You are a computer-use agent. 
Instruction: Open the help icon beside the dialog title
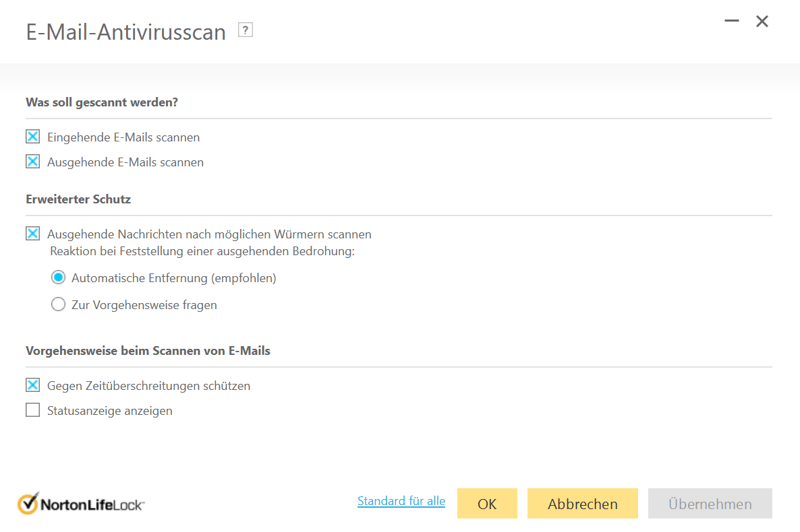[245, 30]
